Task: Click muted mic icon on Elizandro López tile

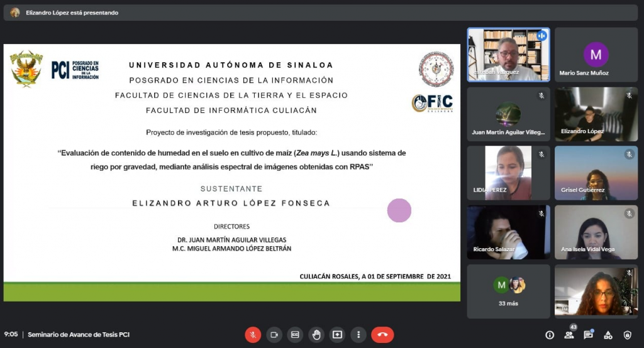Action: point(629,95)
